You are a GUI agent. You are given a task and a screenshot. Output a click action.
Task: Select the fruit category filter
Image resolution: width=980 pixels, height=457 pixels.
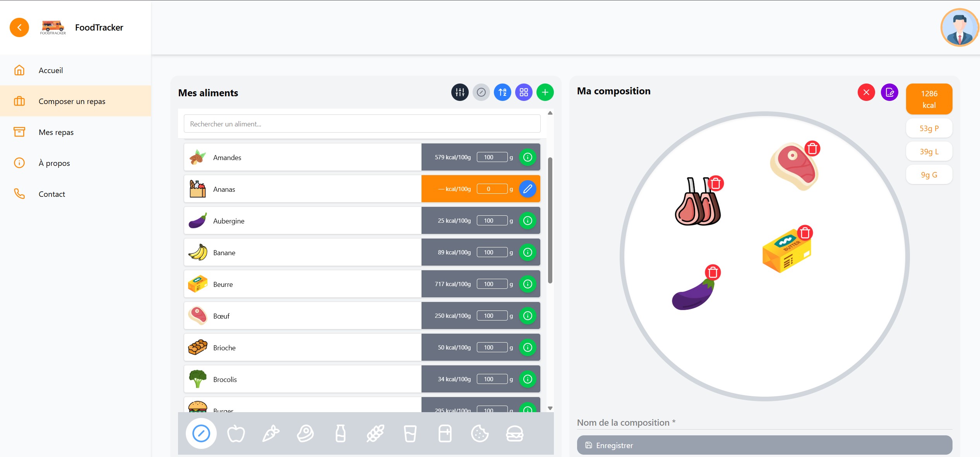[236, 433]
